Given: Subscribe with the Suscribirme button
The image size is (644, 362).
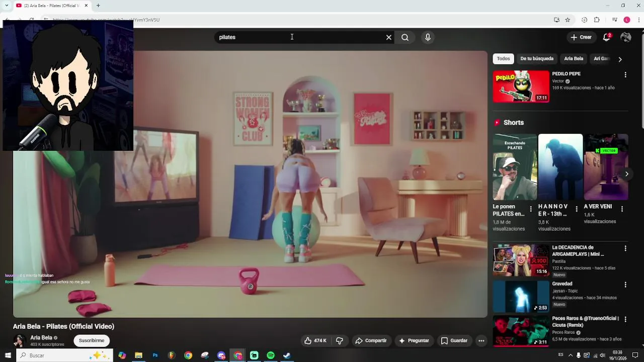Looking at the screenshot, I should 92,340.
